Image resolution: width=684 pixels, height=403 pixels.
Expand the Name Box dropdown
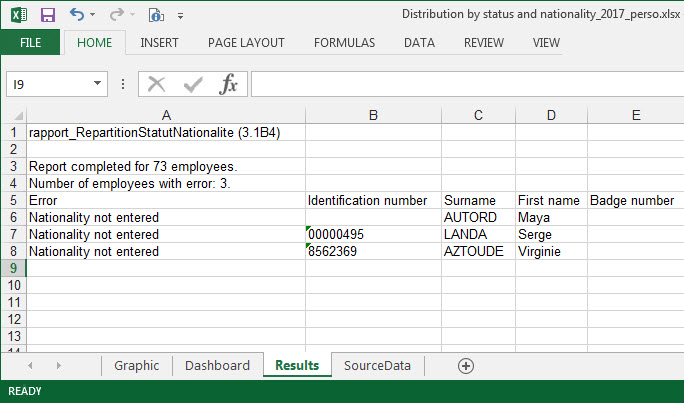pos(98,85)
